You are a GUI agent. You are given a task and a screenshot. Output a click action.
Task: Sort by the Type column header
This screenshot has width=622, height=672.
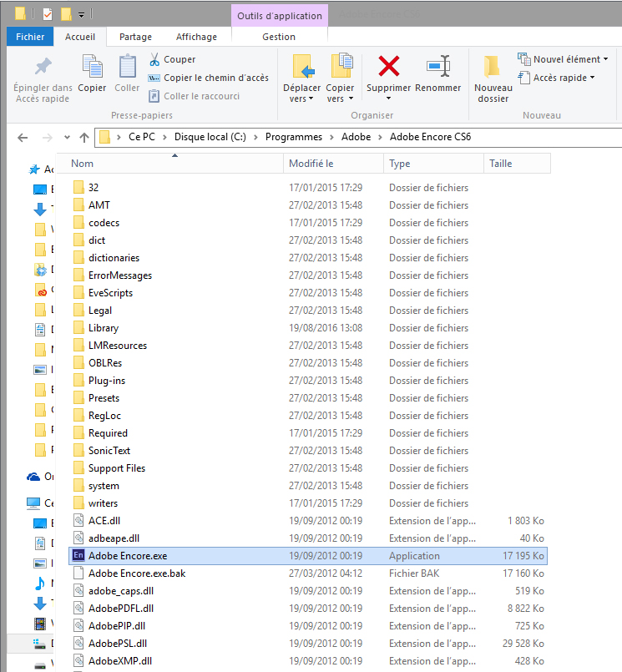pyautogui.click(x=433, y=164)
